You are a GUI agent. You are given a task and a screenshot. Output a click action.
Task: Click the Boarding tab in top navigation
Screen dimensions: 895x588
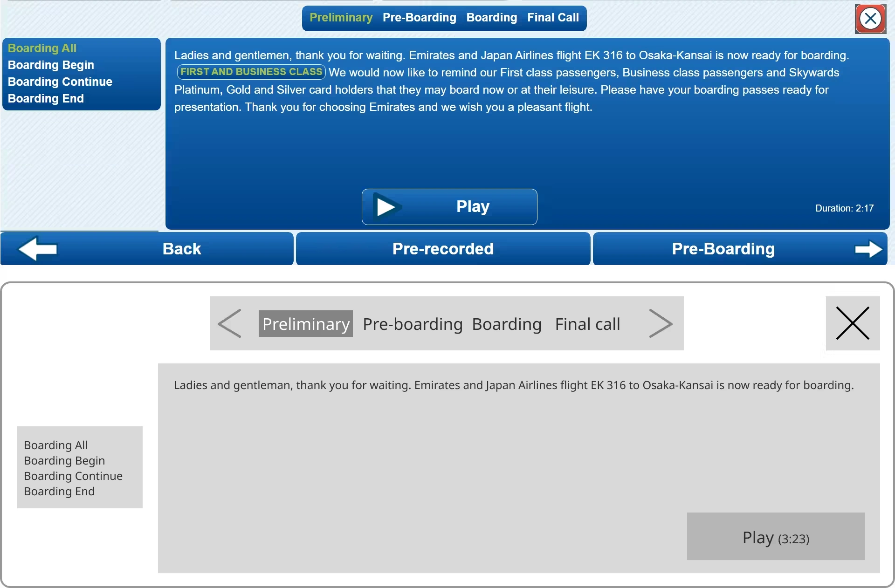(x=492, y=18)
